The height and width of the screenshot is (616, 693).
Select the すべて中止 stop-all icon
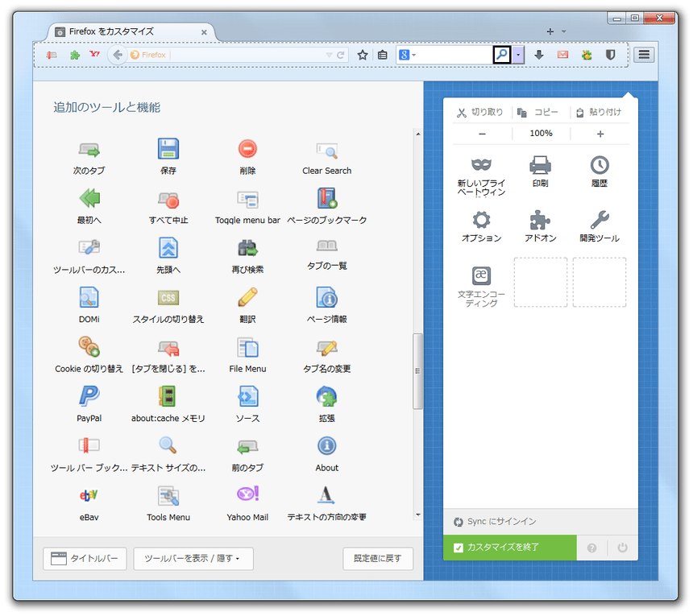pyautogui.click(x=168, y=200)
